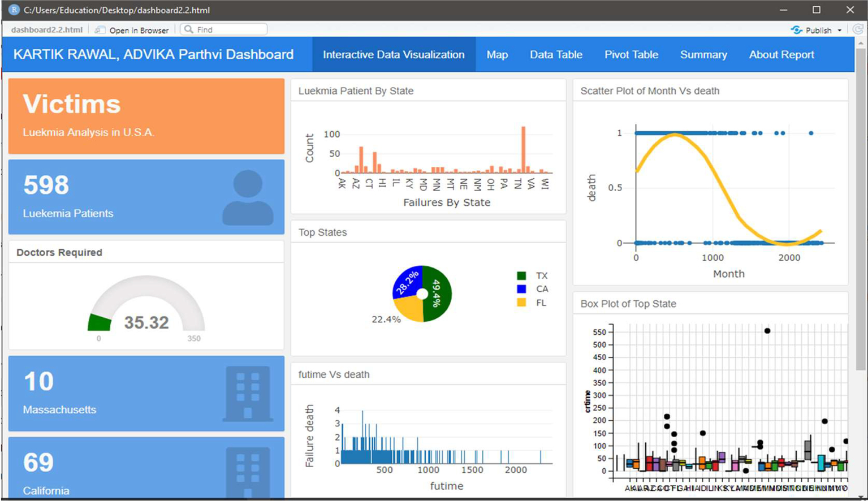Click the 'Month' axis label
Screen dimensions: 868x501
pos(728,274)
